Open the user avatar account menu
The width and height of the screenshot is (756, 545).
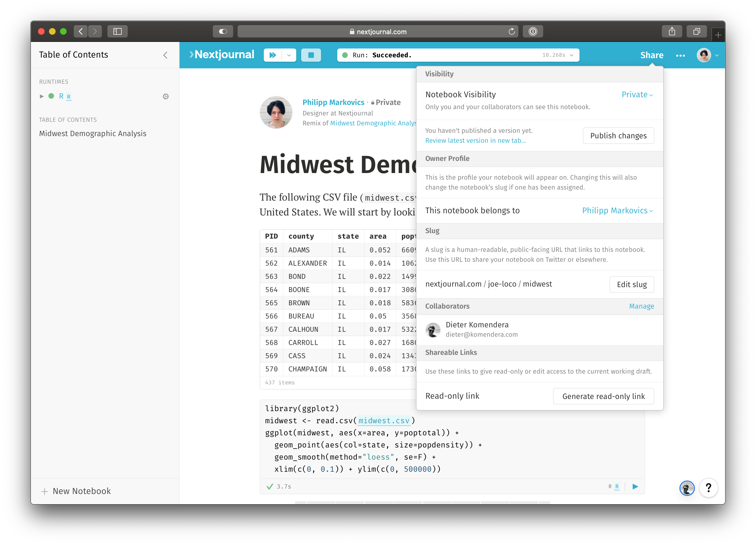(707, 55)
